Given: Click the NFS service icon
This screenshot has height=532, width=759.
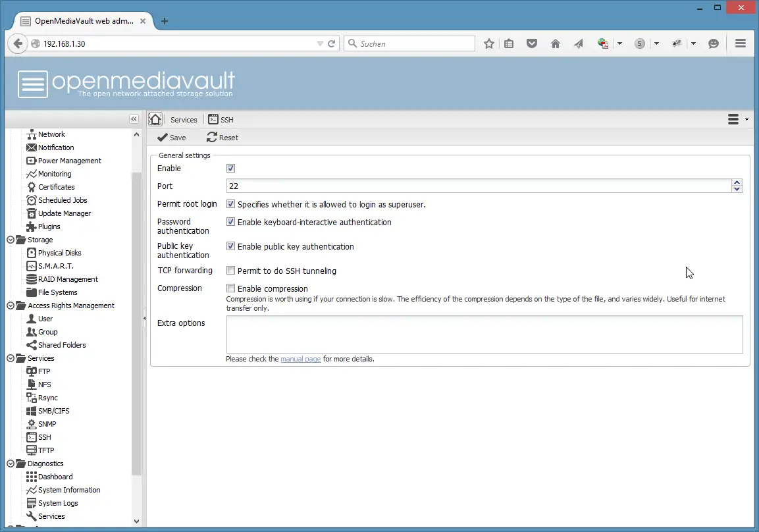Looking at the screenshot, I should click(x=32, y=385).
